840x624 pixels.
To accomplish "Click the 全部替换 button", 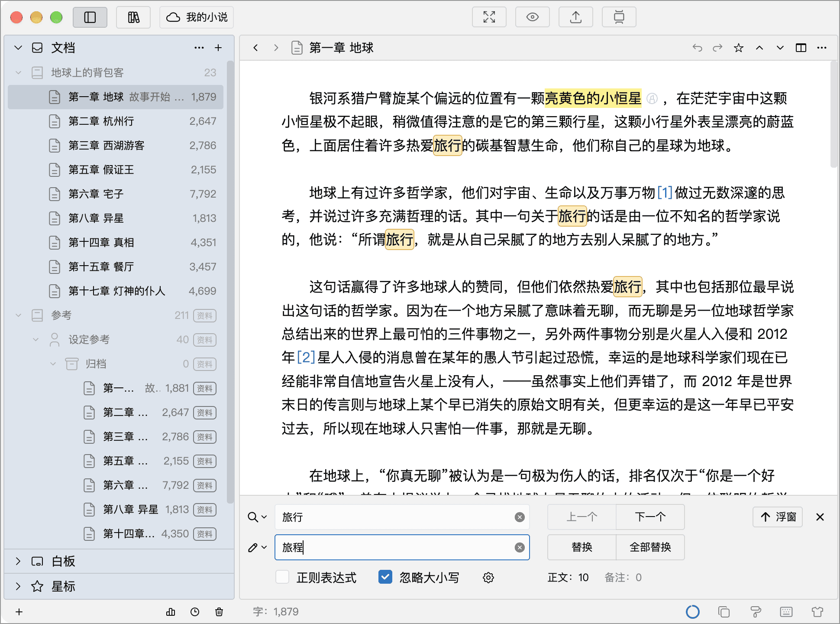I will 650,547.
